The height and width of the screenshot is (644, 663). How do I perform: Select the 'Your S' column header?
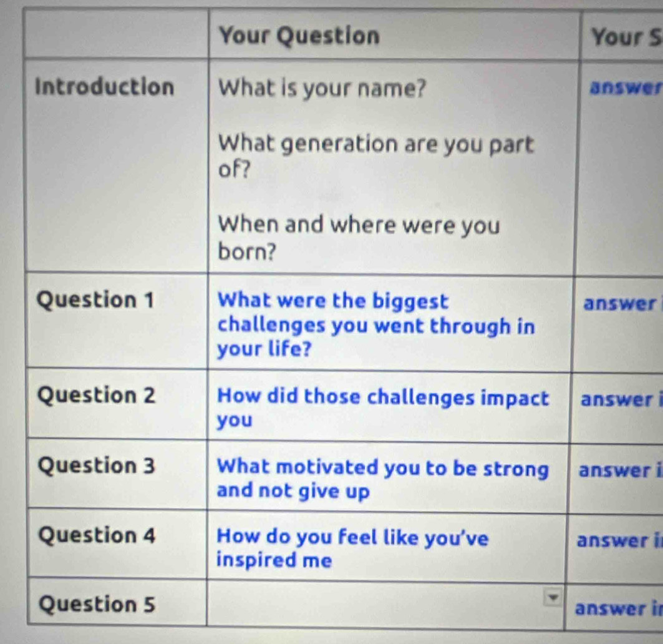pos(624,37)
